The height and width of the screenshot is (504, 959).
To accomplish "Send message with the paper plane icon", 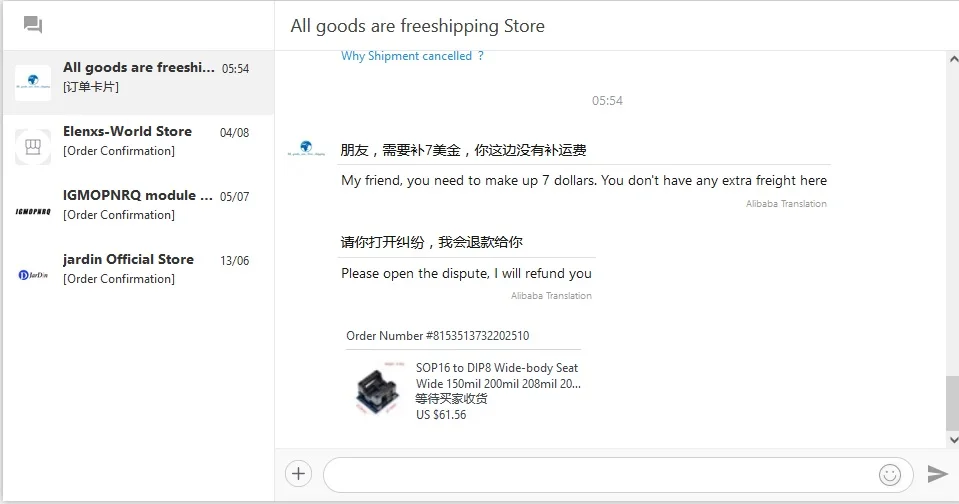I will point(938,473).
